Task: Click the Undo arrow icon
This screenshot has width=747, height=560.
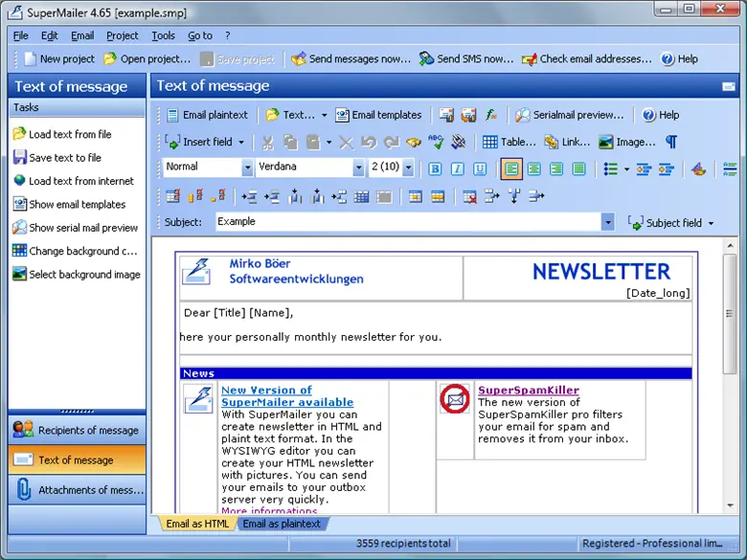Action: [369, 142]
